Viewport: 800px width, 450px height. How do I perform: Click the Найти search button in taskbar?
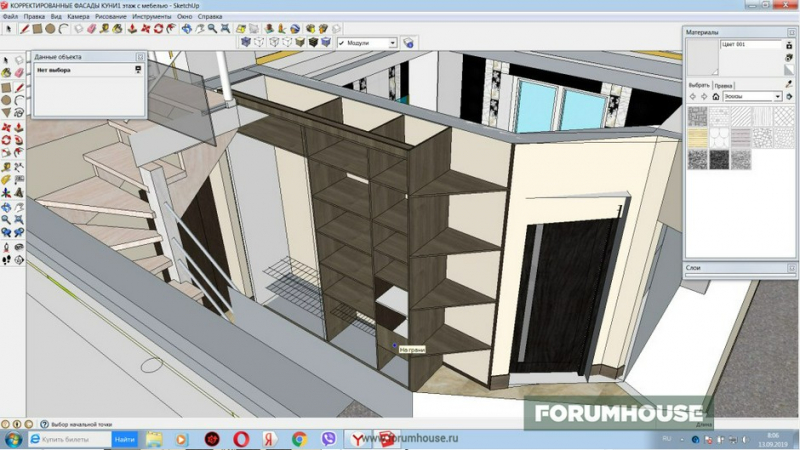pyautogui.click(x=125, y=439)
